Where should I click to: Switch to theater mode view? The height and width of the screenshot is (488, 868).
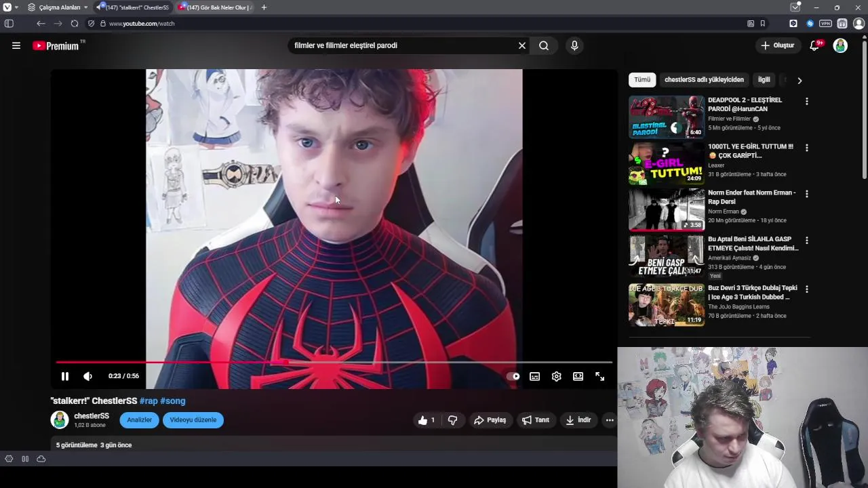tap(578, 376)
